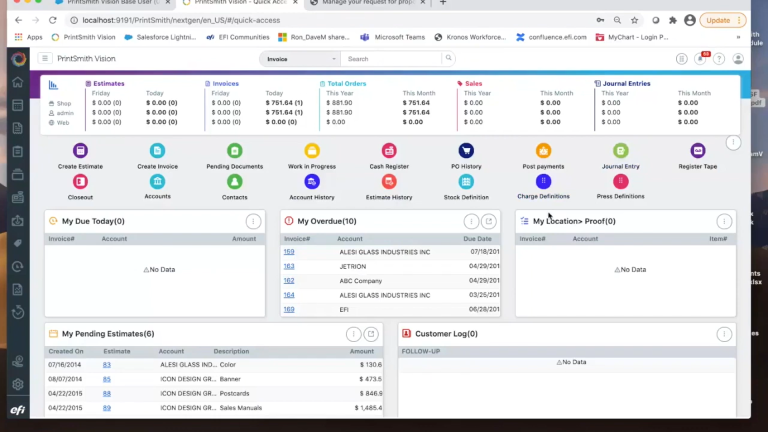Screen dimensions: 768x432
Task: Open Press Definitions icon
Action: [621, 182]
